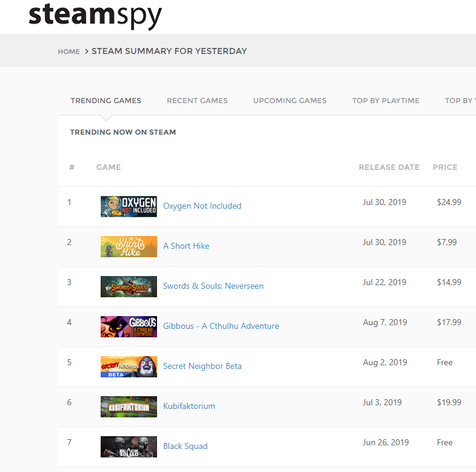Click Black Squad thumbnail image
This screenshot has width=476, height=472.
click(x=129, y=447)
